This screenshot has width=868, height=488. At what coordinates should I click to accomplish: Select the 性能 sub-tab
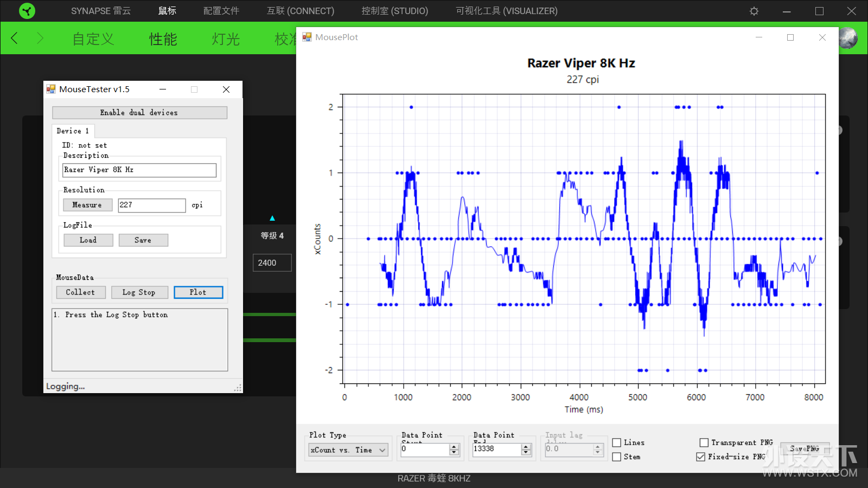coord(163,39)
